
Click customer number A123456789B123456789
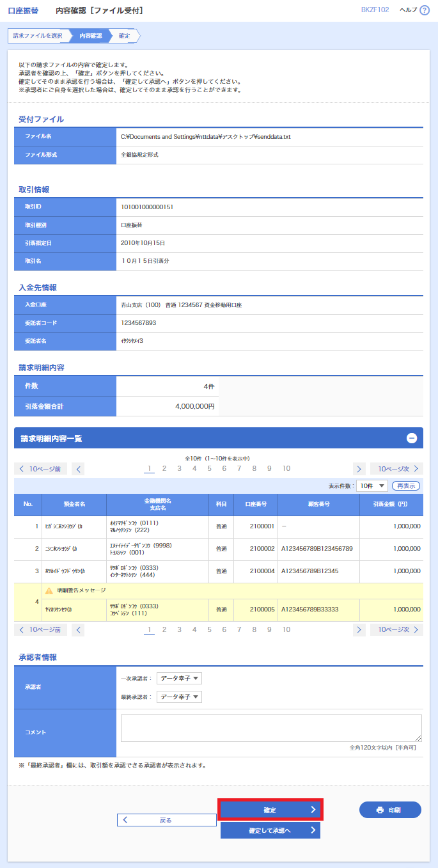pyautogui.click(x=317, y=549)
